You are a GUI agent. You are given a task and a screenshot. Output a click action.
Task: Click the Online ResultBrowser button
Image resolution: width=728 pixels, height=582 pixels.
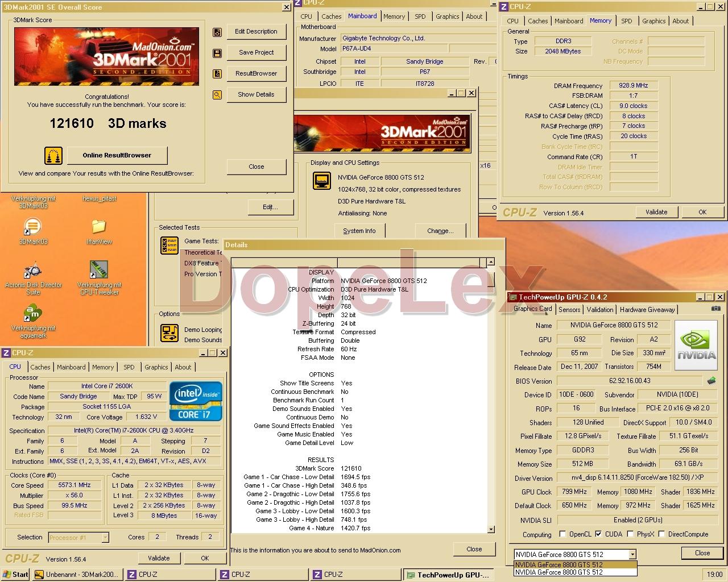click(117, 155)
